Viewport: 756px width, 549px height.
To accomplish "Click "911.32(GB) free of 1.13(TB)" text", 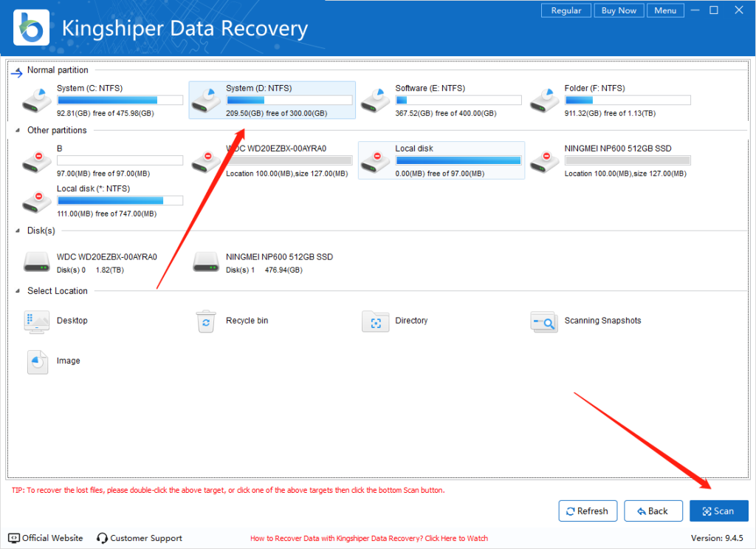I will point(610,113).
